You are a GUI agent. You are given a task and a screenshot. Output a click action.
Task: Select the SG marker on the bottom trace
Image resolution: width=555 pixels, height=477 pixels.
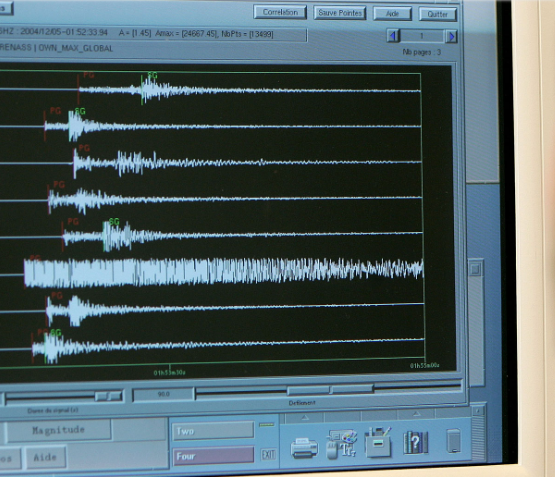[56, 332]
